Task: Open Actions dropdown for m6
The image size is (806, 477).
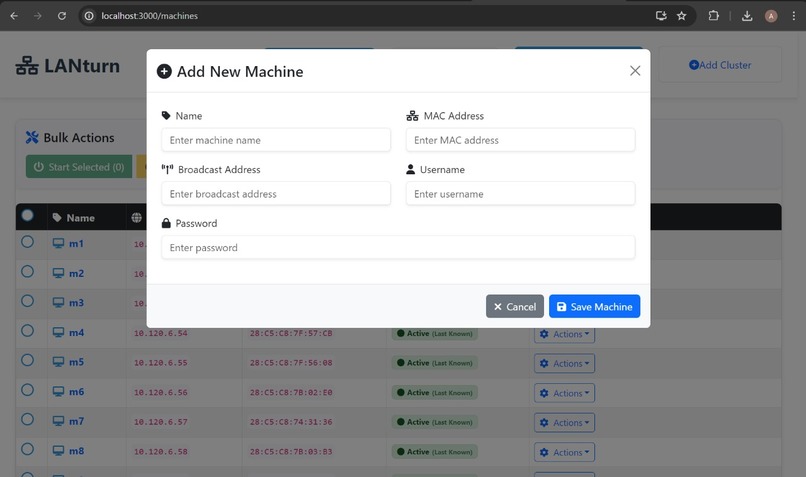Action: coord(564,393)
